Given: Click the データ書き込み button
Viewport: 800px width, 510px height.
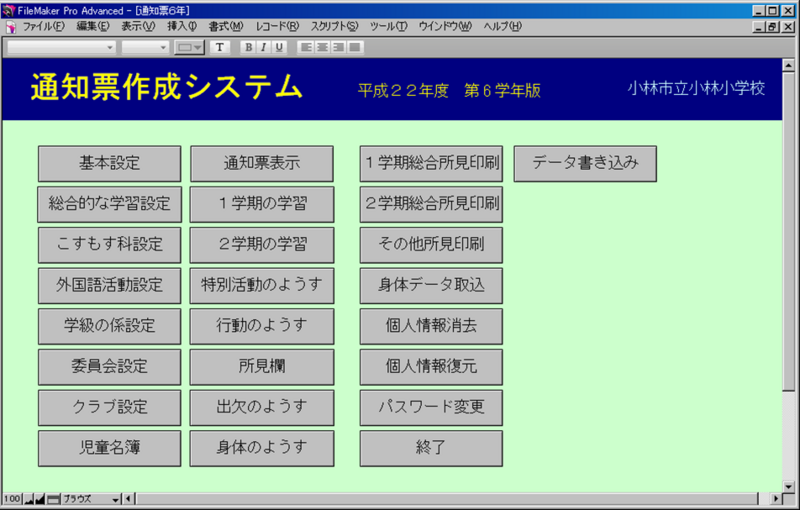Looking at the screenshot, I should coord(585,163).
